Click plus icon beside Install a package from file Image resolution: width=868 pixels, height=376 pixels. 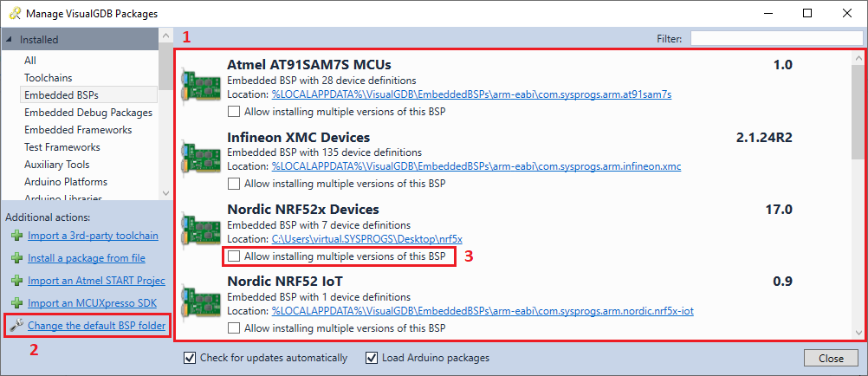tap(17, 258)
